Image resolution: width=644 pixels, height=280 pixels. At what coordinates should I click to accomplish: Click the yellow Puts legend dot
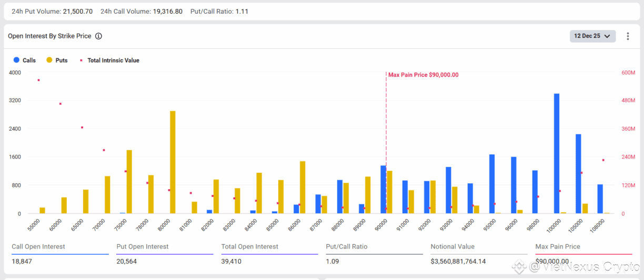click(x=49, y=60)
